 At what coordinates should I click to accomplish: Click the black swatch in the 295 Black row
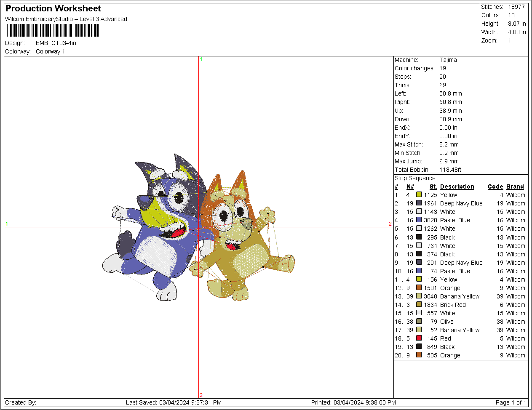pos(419,237)
